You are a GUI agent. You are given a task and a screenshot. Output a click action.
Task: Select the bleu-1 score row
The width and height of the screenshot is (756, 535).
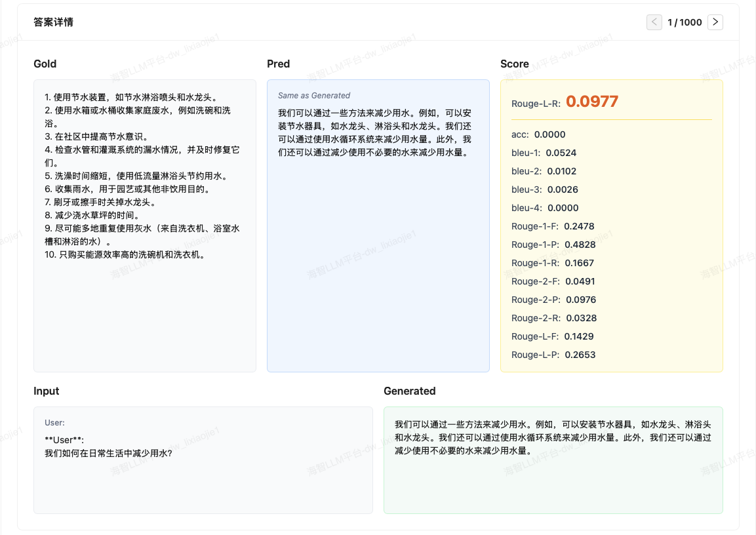tap(544, 153)
